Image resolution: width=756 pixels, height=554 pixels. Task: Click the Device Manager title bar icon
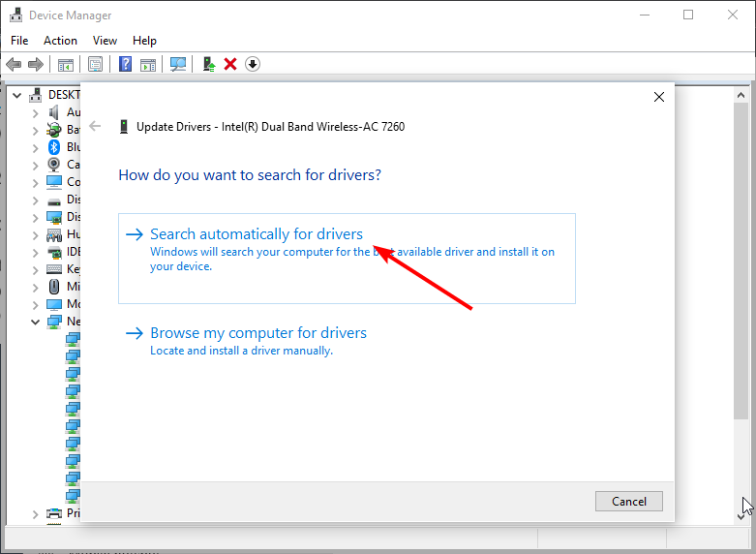[x=15, y=15]
